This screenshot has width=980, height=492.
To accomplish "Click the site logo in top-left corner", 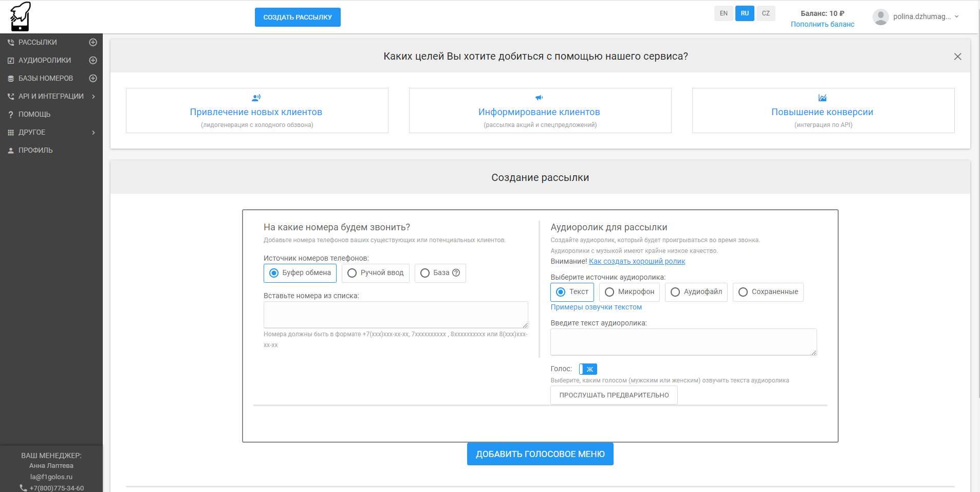I will [x=21, y=16].
